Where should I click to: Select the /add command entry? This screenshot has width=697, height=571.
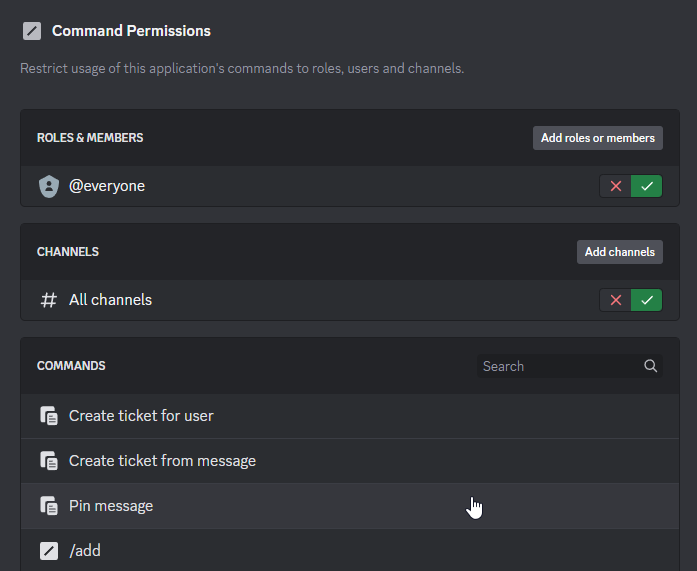click(x=85, y=551)
